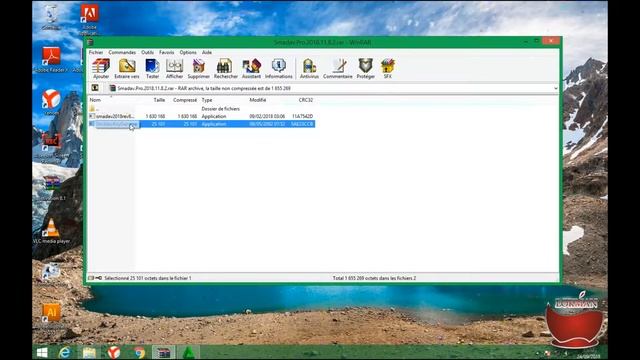The width and height of the screenshot is (640, 360).
Task: Open the Outils menu
Action: 147,52
